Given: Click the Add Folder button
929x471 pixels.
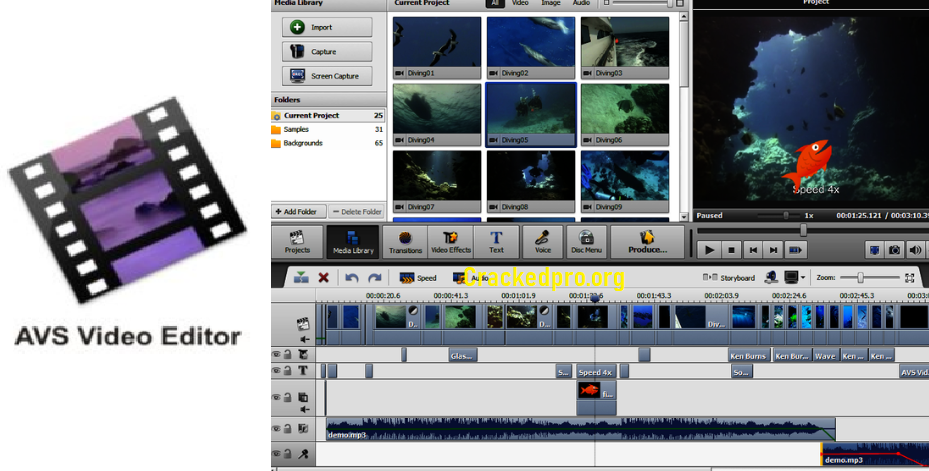Looking at the screenshot, I should [299, 212].
